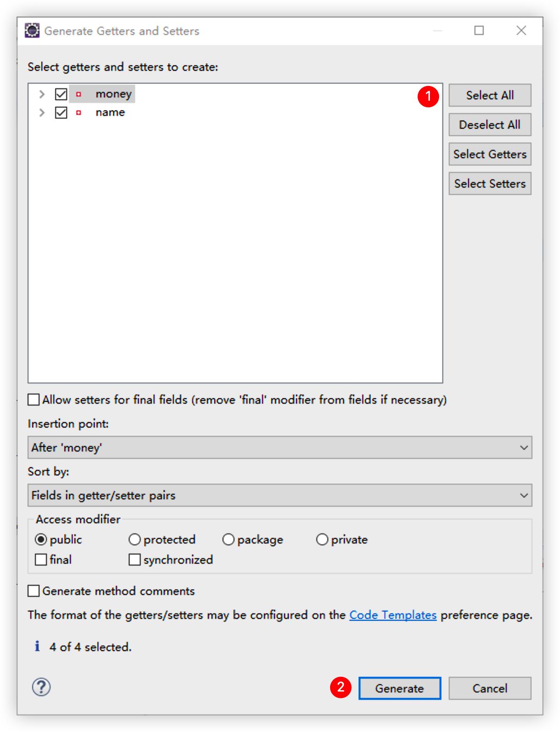Select the protected access modifier

point(134,539)
